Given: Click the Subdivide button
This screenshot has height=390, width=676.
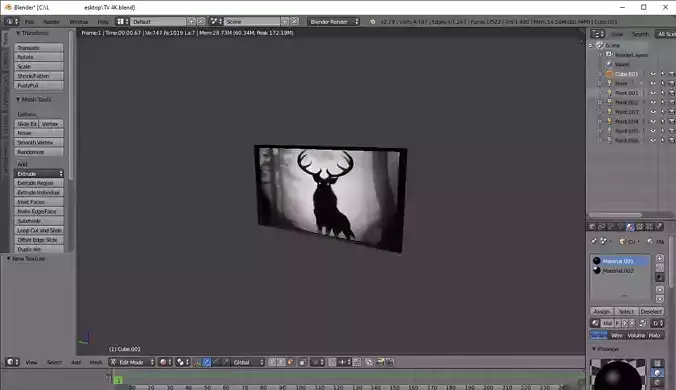Looking at the screenshot, I should 39,221.
